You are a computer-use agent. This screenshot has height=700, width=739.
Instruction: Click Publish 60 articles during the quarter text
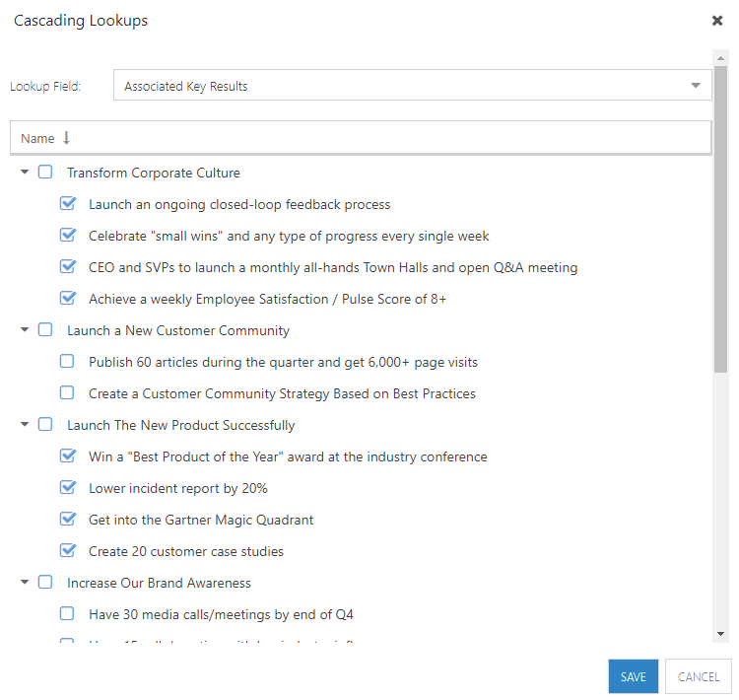pos(283,362)
